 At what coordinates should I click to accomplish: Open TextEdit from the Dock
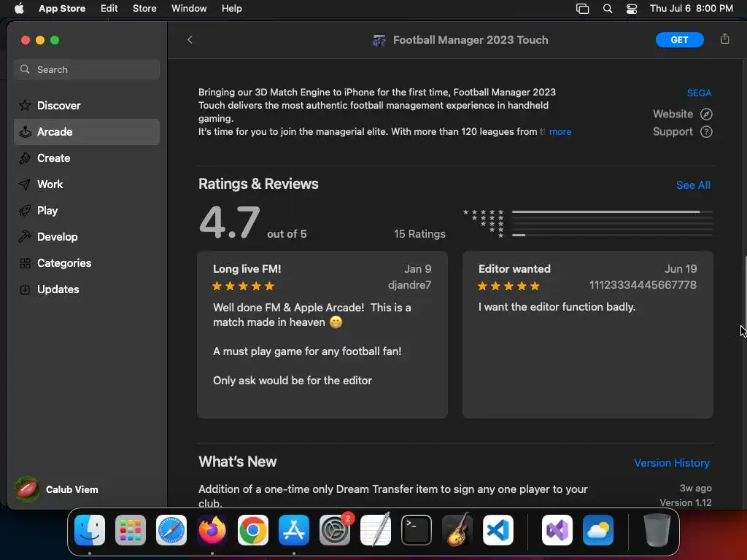(376, 530)
